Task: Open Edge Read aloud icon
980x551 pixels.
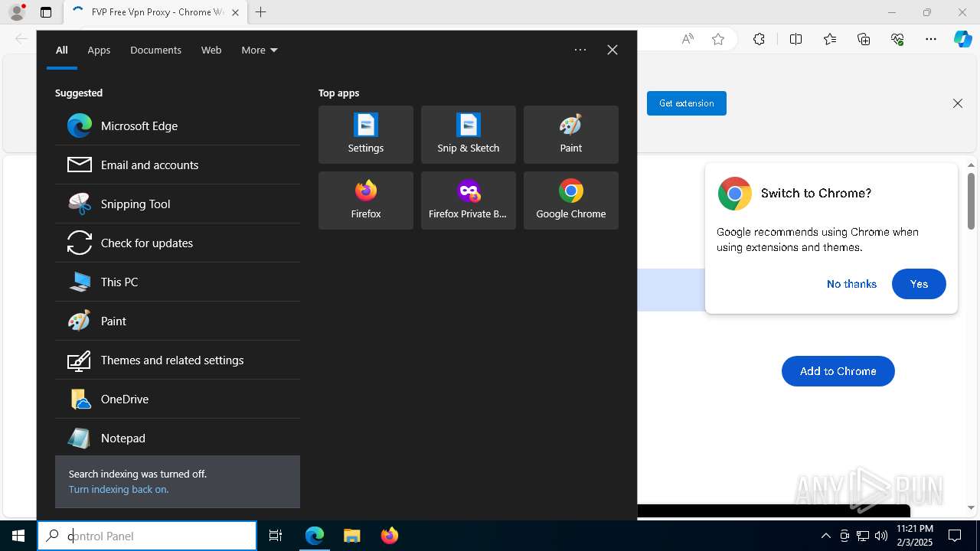Action: [688, 39]
